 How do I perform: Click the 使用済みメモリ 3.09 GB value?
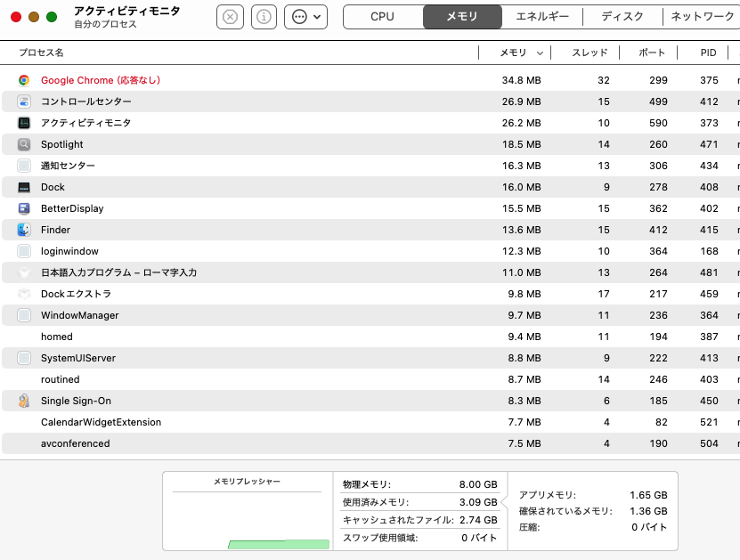click(x=478, y=502)
